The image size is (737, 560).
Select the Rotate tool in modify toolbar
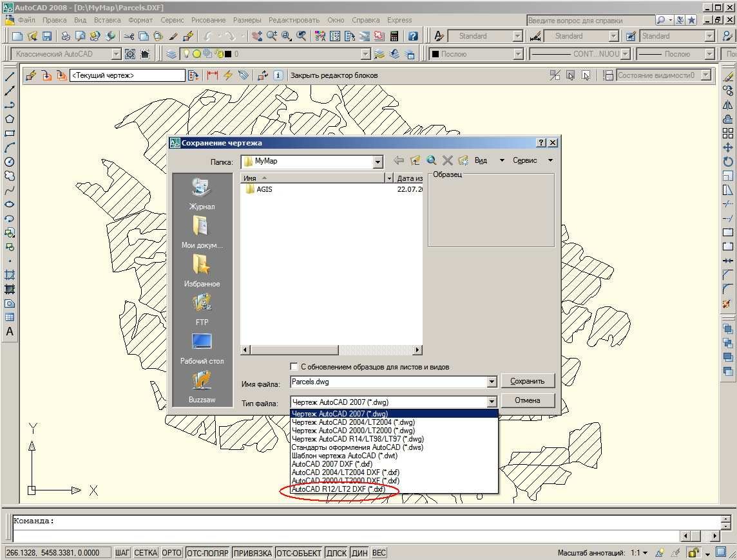[727, 162]
